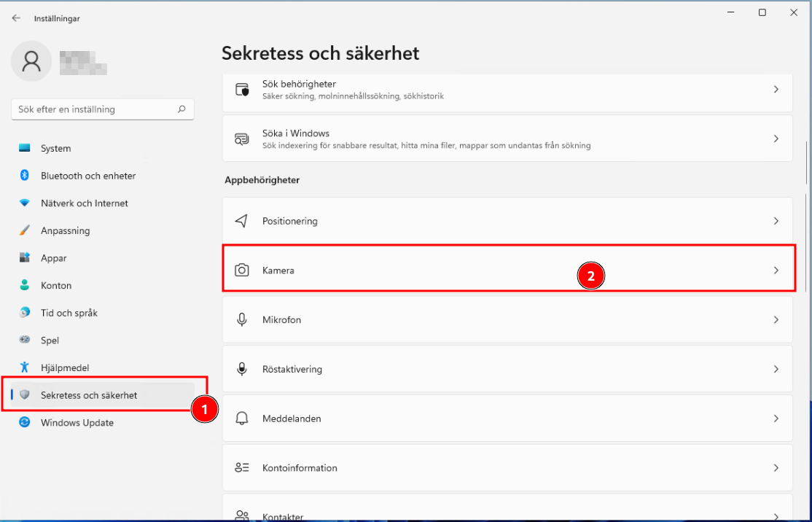Open Meddelanden permissions

[507, 418]
